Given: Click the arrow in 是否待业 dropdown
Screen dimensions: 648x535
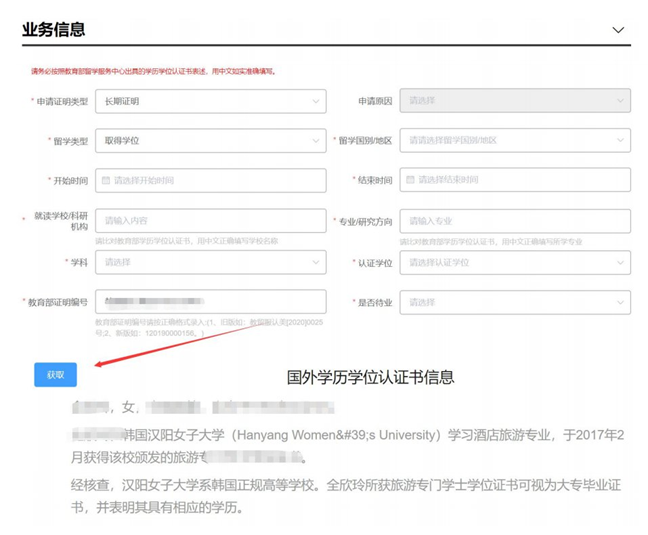Looking at the screenshot, I should [620, 302].
